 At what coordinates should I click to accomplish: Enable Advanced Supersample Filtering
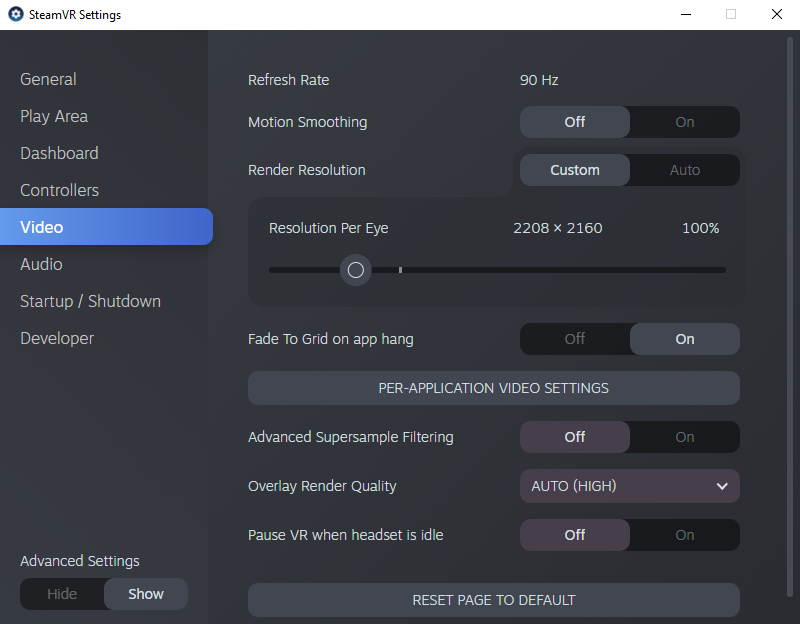(685, 437)
